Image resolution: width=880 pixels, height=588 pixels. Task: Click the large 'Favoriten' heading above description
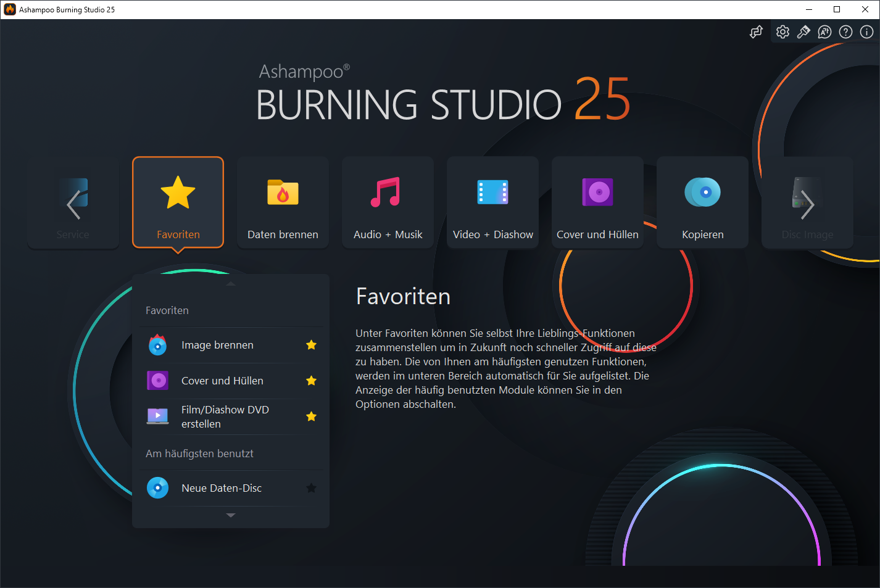(403, 297)
